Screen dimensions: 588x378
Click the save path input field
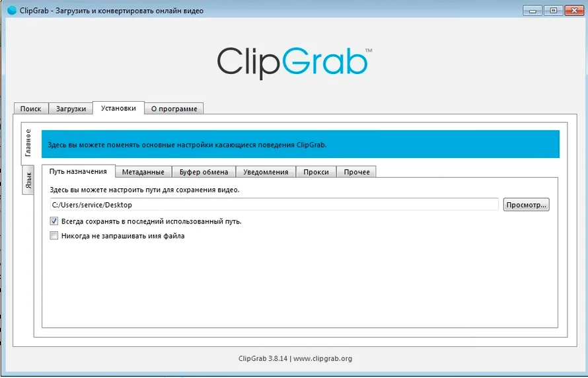[274, 205]
